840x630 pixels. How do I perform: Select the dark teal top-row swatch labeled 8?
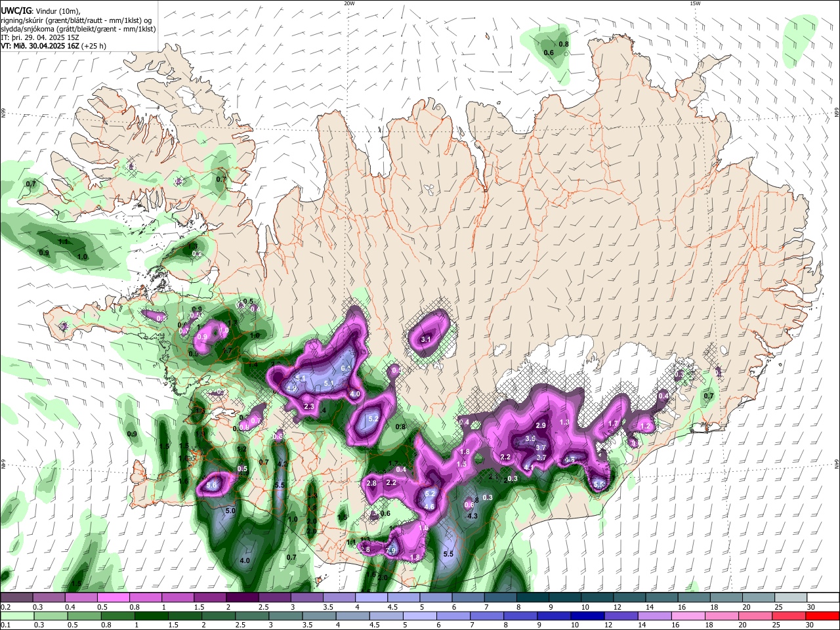[x=532, y=598]
